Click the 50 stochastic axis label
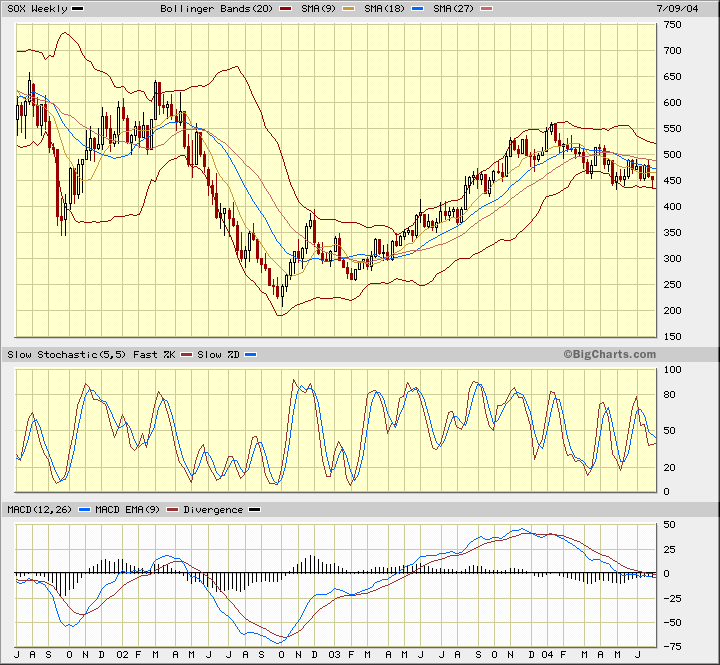This screenshot has height=665, width=720. (669, 431)
